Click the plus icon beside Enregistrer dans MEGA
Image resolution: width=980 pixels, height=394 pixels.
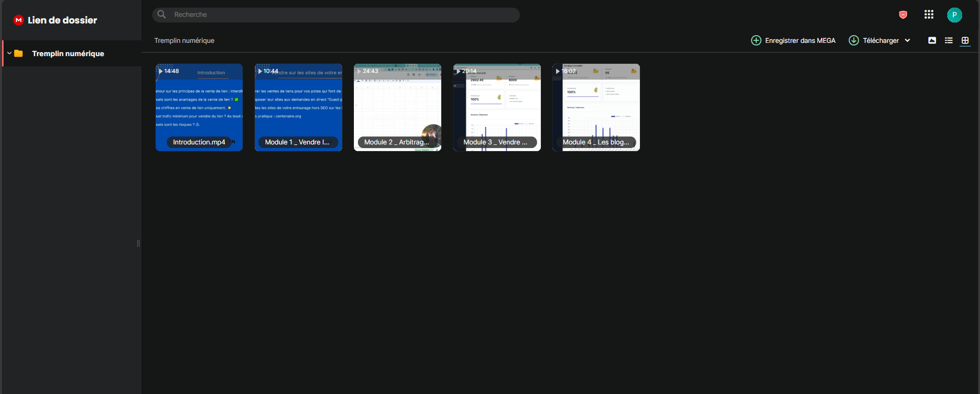[756, 40]
